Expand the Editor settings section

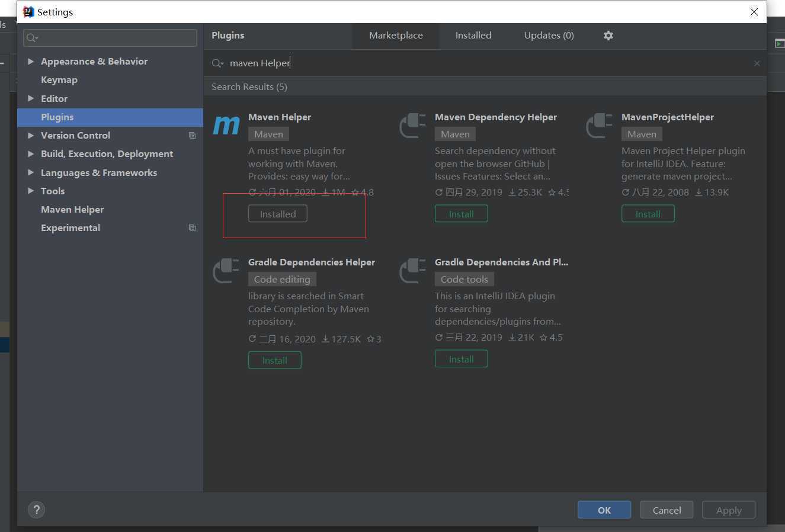31,98
